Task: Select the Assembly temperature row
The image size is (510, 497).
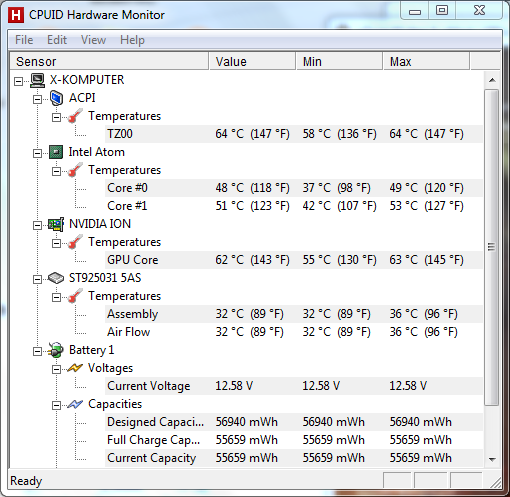Action: (x=294, y=314)
